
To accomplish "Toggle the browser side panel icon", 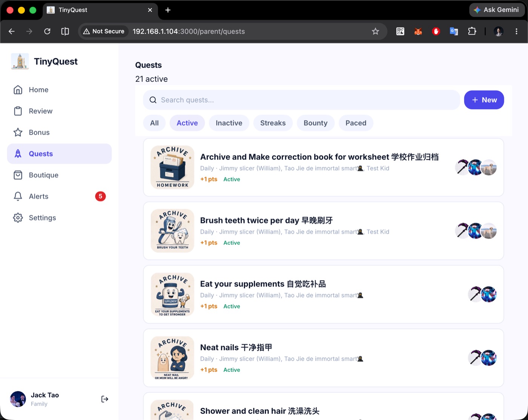I will (65, 31).
